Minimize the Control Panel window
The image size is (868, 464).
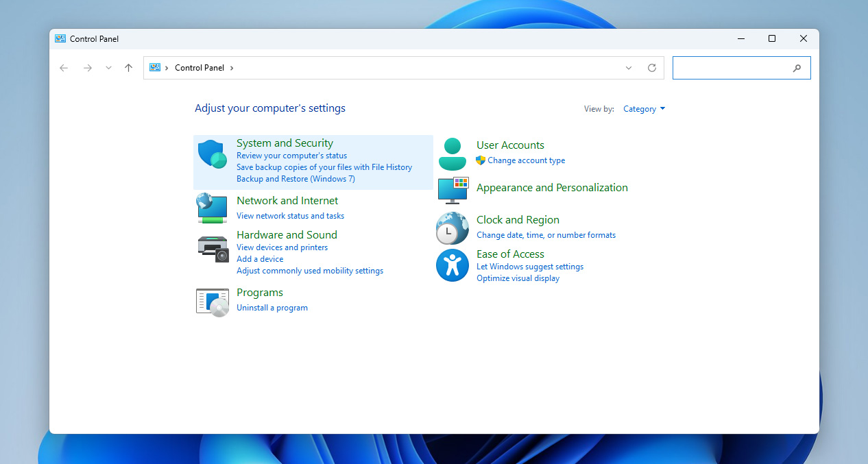740,39
